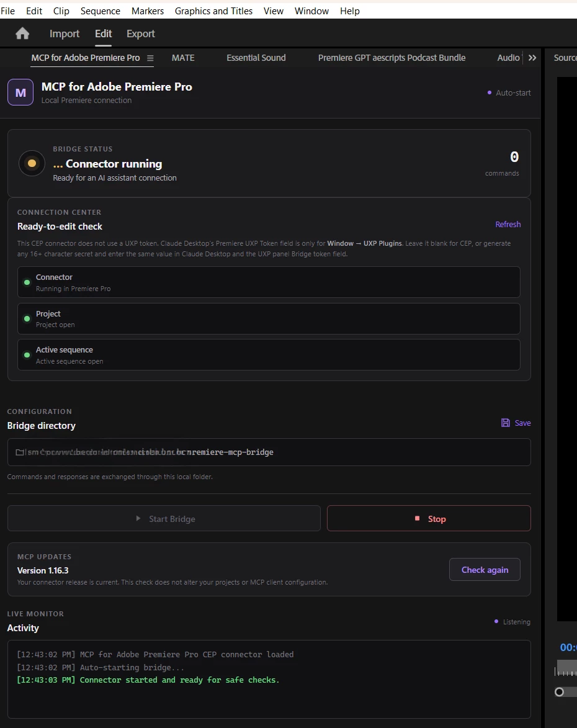Viewport: 577px width, 728px height.
Task: Click the purple M plugin logo
Action: pos(20,92)
